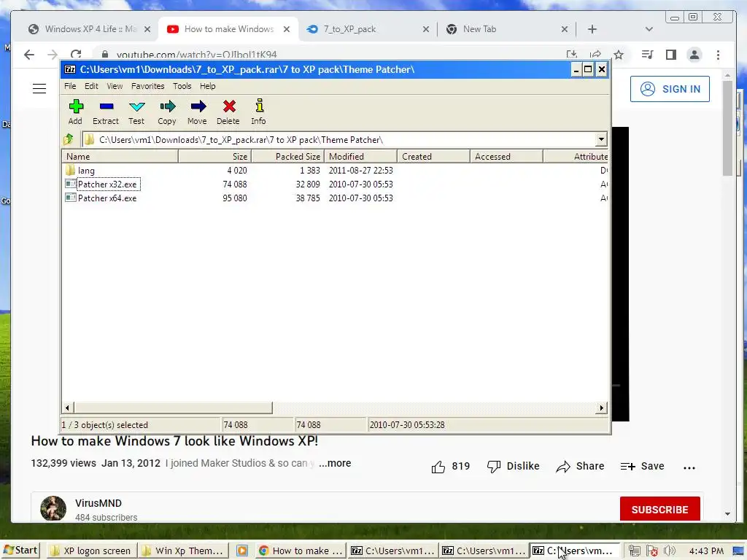747x560 pixels.
Task: Click the 7-Zip horizontal scrollbar right arrow
Action: pyautogui.click(x=602, y=408)
